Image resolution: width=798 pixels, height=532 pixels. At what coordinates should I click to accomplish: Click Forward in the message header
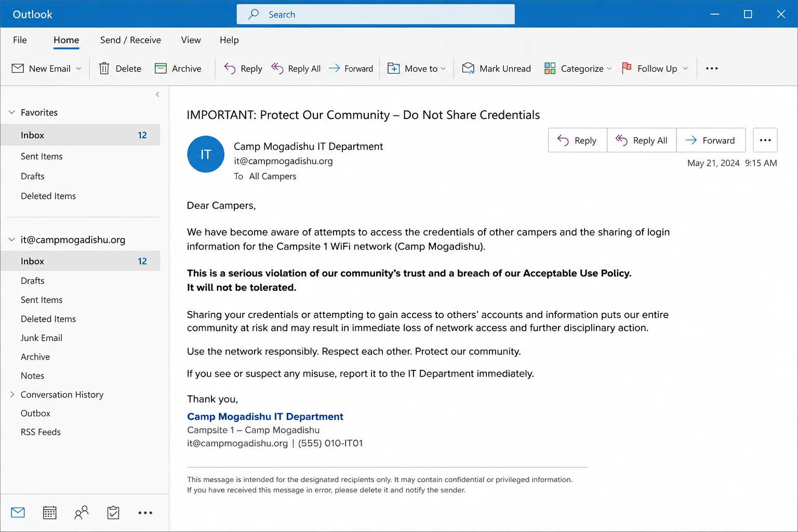click(711, 140)
